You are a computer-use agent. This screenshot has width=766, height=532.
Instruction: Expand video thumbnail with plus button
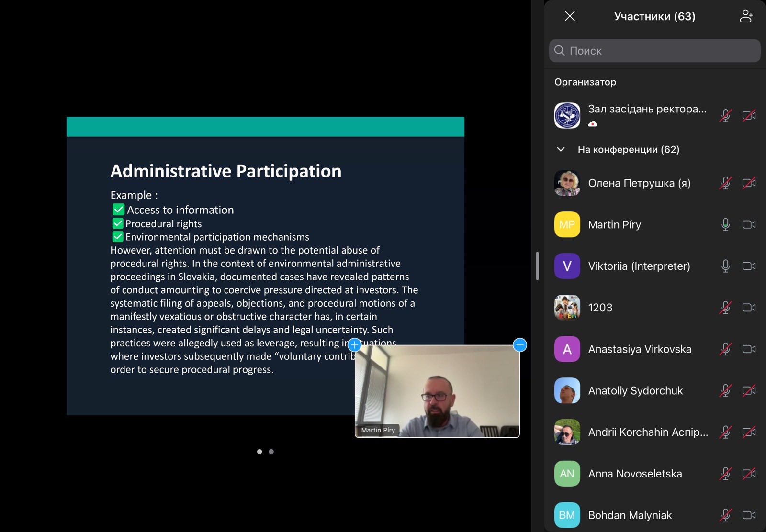[x=354, y=345]
